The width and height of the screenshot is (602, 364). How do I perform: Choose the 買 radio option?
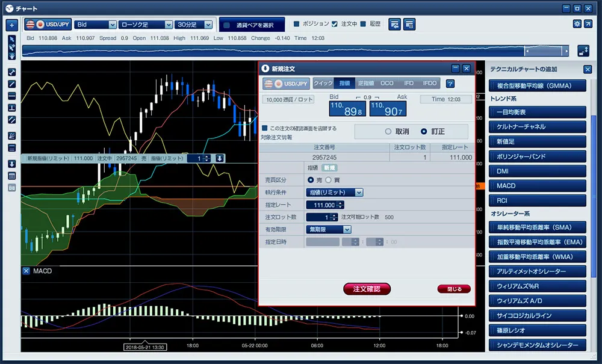pos(329,180)
